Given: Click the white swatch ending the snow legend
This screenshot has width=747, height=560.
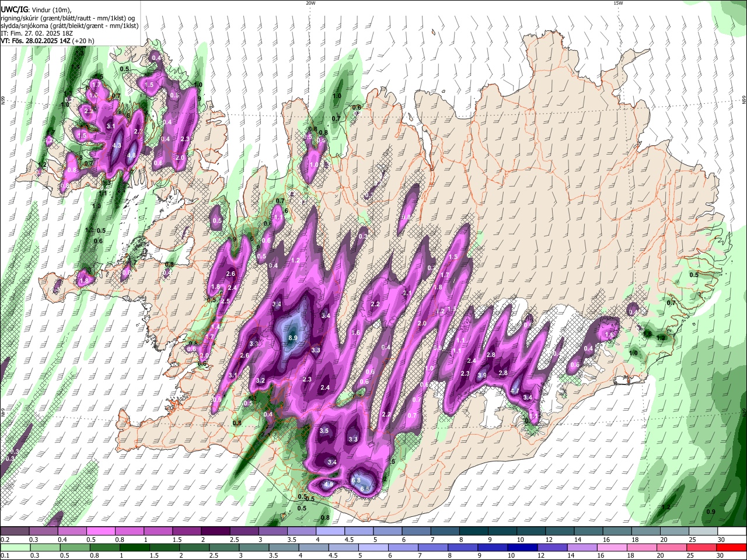Looking at the screenshot, I should point(731,531).
